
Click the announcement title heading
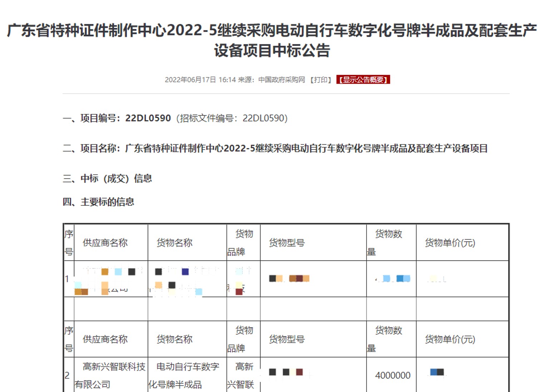(272, 40)
